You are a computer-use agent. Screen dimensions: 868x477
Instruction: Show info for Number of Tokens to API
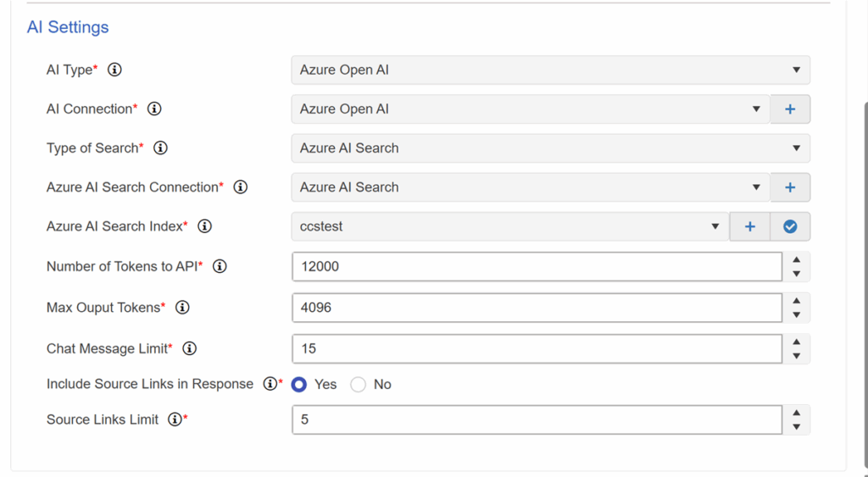point(220,267)
